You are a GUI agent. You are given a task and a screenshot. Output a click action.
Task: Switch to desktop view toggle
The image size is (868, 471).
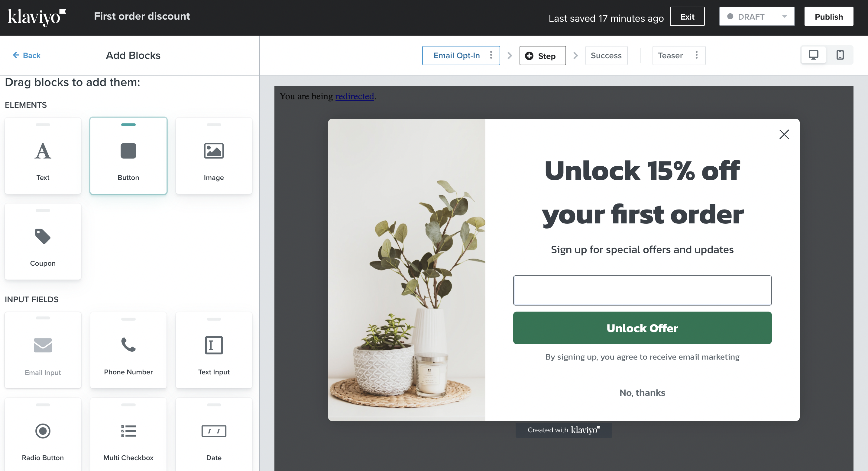click(x=813, y=56)
